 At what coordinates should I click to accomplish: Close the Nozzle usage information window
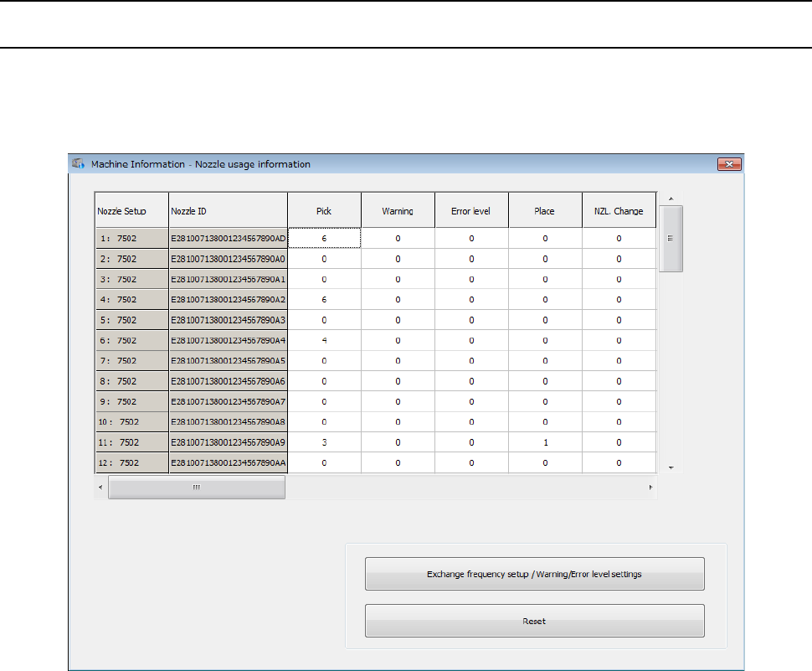pyautogui.click(x=729, y=164)
